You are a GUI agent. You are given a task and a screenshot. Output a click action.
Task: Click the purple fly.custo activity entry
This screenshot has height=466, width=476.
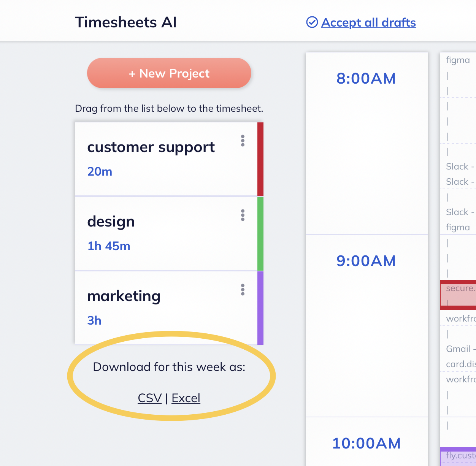[459, 456]
